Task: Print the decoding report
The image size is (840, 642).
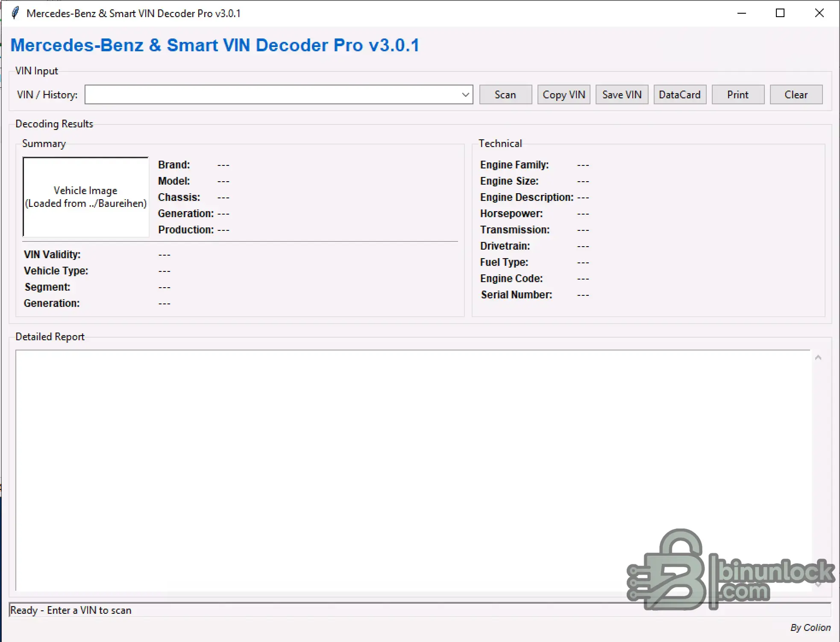Action: click(738, 94)
